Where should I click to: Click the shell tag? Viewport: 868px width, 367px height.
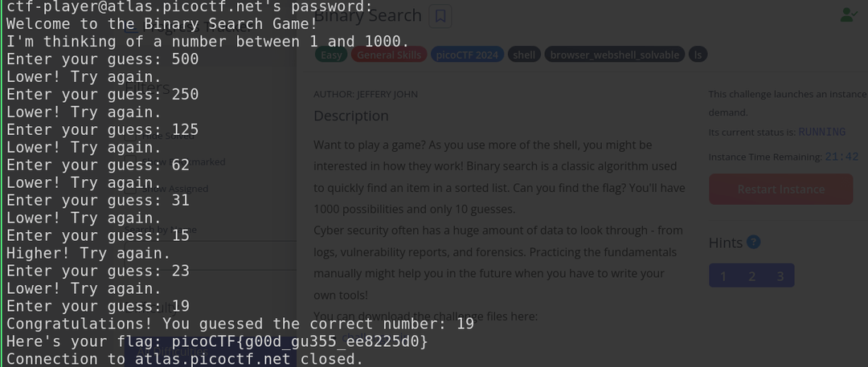(x=524, y=55)
